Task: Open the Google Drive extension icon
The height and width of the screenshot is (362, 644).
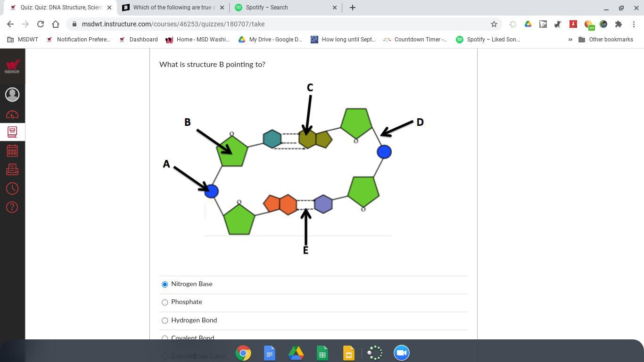Action: [x=528, y=24]
